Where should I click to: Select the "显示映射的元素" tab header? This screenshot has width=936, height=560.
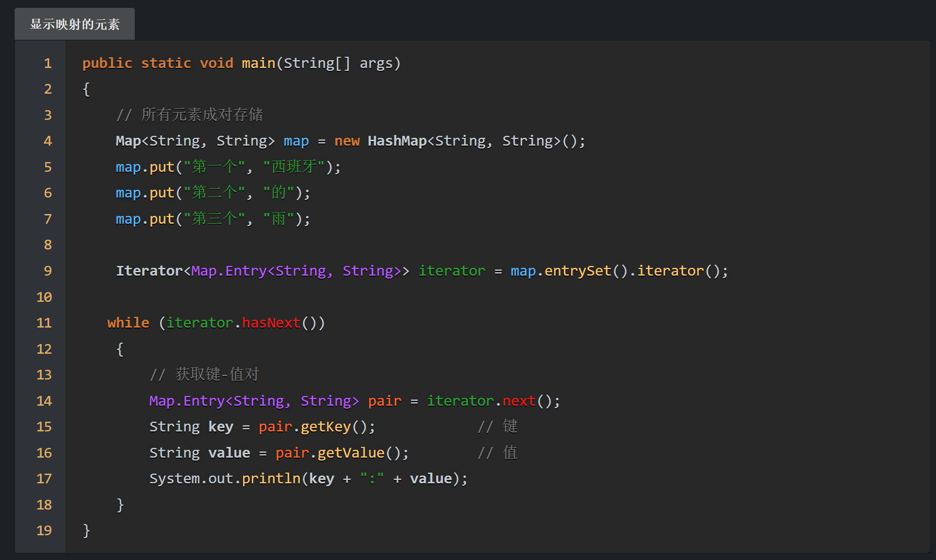(74, 23)
